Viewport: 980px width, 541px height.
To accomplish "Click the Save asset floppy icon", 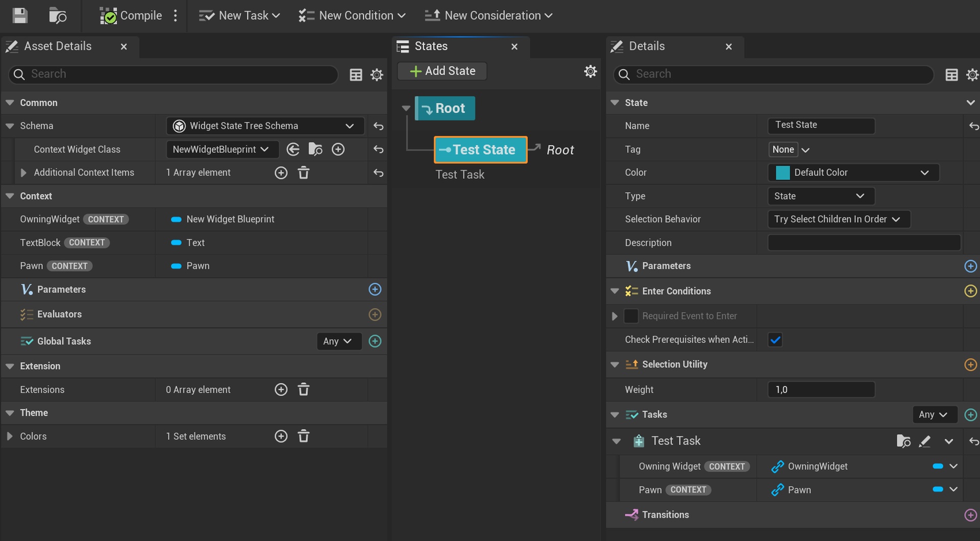I will click(20, 16).
